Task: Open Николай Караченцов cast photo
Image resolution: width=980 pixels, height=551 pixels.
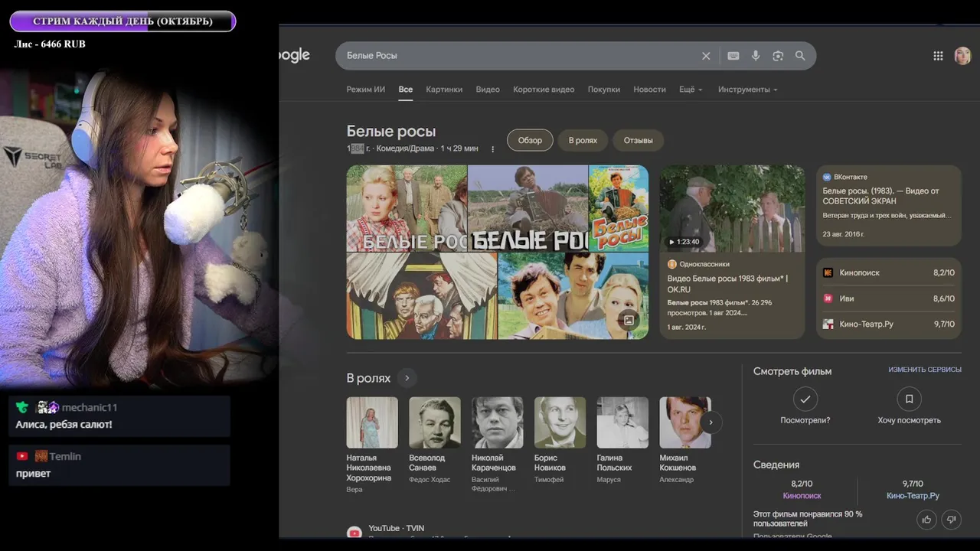Action: coord(498,422)
